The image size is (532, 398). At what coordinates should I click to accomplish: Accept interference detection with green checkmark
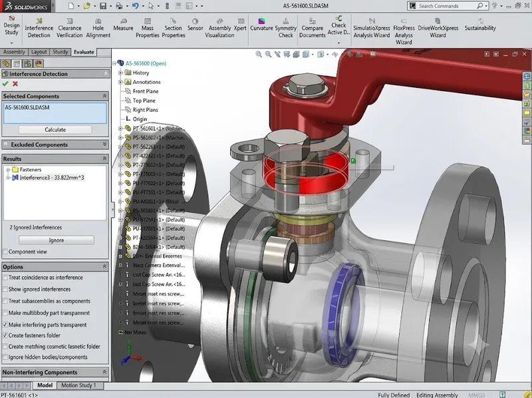click(5, 84)
